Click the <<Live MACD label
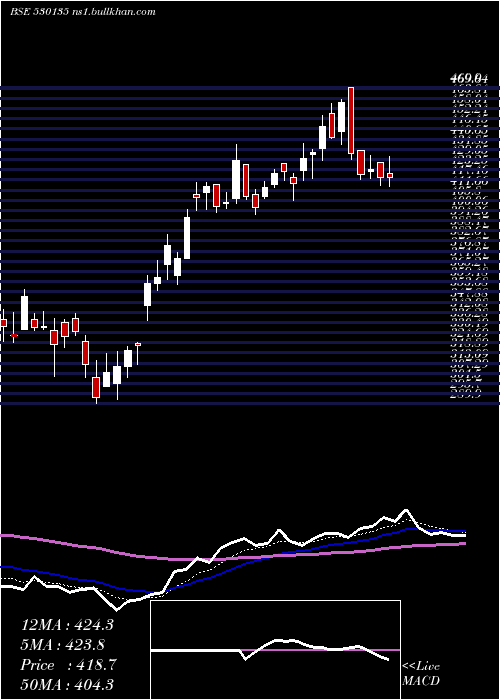Viewport: 500px width, 700px height. (421, 673)
